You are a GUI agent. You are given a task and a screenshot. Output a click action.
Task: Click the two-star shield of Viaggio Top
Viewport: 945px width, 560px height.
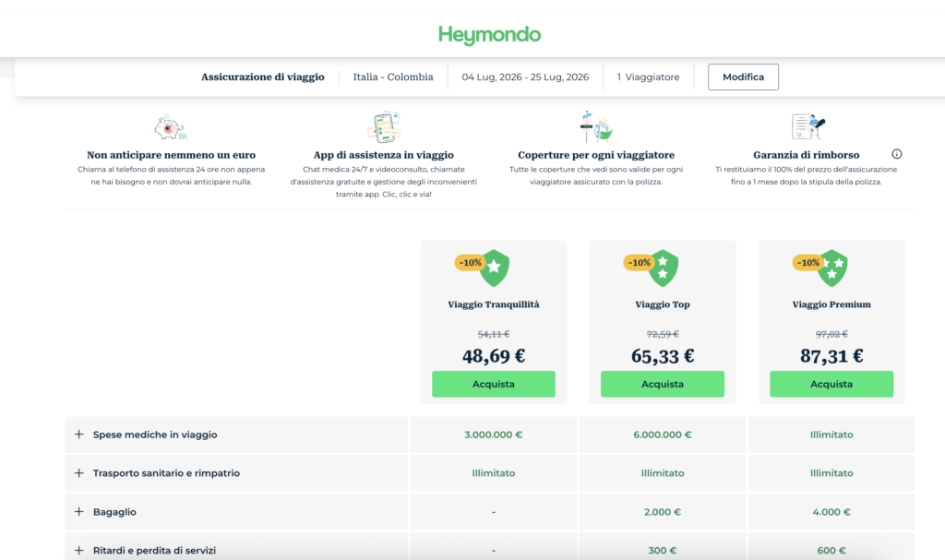coord(664,268)
